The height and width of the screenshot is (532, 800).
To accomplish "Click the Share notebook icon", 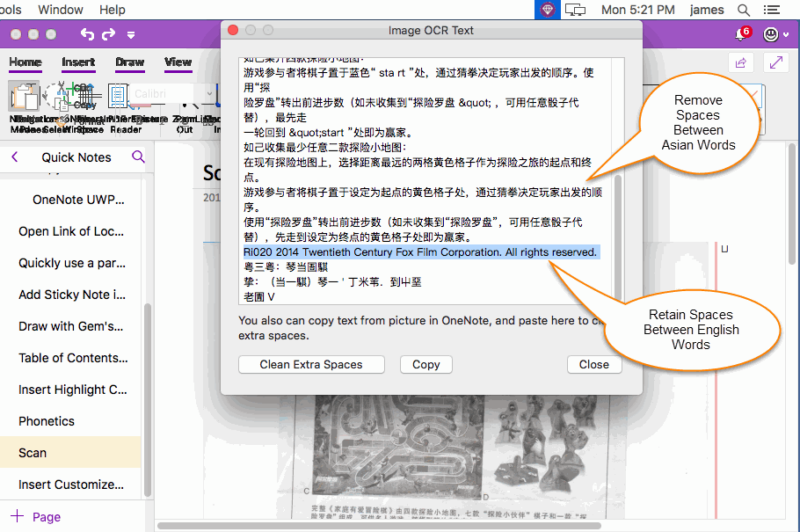I will click(741, 62).
